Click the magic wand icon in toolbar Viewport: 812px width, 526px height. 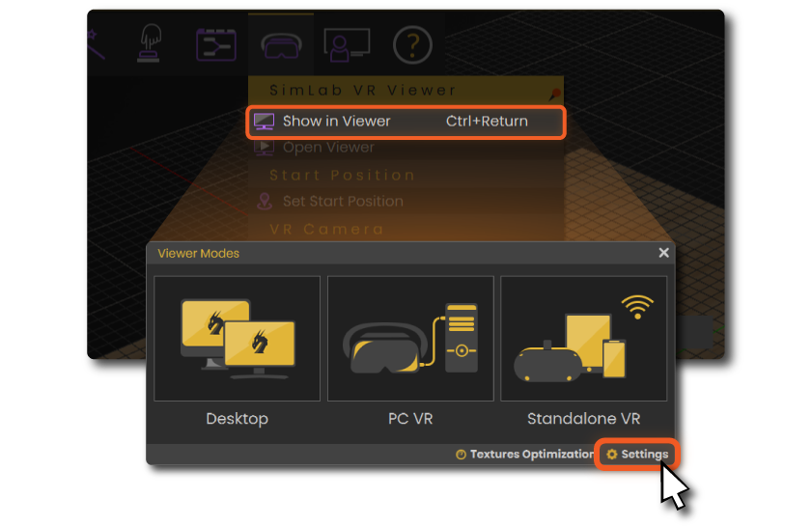(x=97, y=44)
